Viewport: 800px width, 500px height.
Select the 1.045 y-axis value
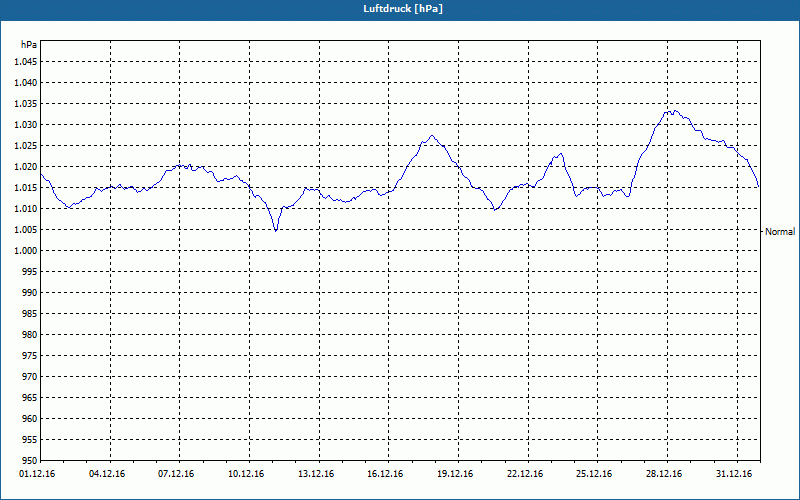pos(26,62)
